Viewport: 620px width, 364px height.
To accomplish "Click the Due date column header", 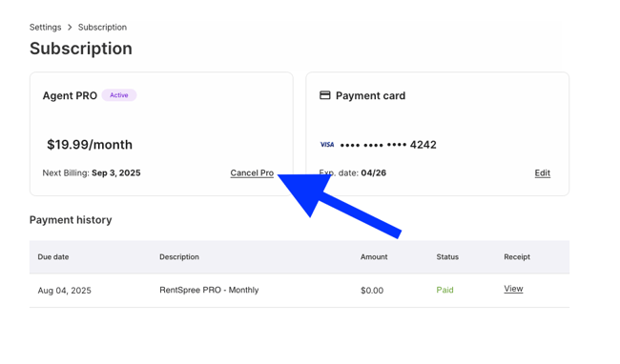I will 53,256.
